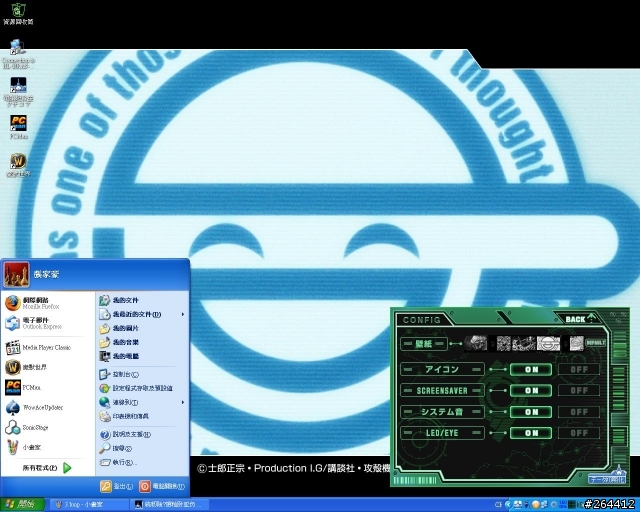Expand 我最近的文件 recent documents submenu
The height and width of the screenshot is (512, 640).
[x=142, y=314]
